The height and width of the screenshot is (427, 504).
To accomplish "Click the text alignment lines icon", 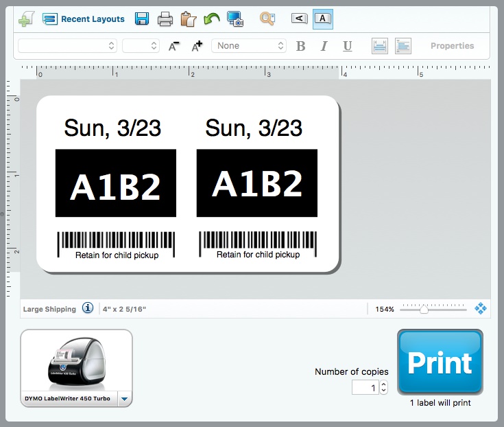I will tap(403, 46).
